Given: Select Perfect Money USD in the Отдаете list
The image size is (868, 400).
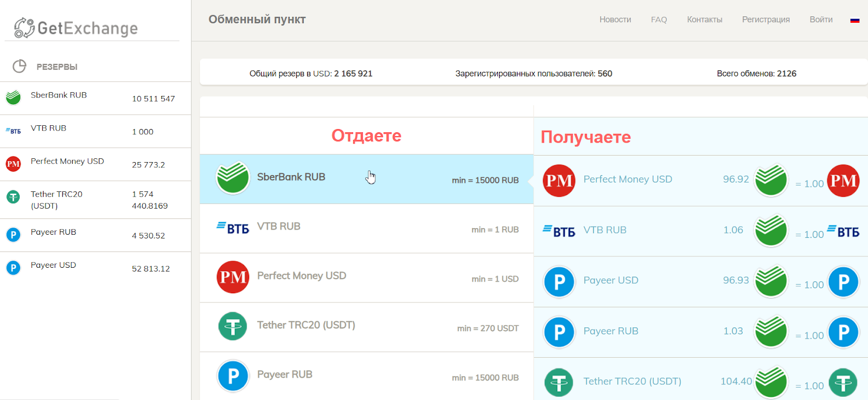Looking at the screenshot, I should [x=367, y=278].
